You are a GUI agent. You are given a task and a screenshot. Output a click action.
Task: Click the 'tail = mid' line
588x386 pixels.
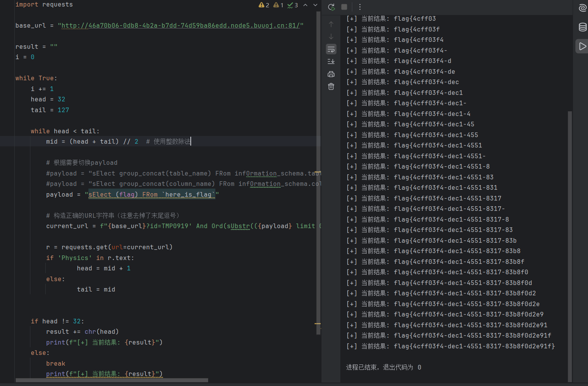coord(96,290)
